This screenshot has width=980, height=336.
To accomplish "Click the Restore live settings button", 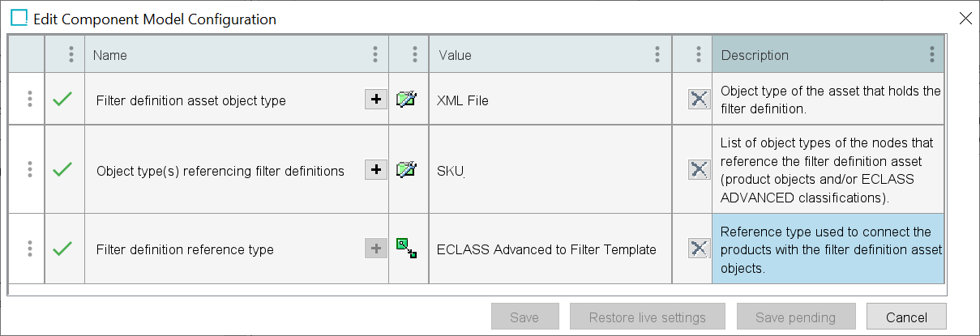I will pyautogui.click(x=648, y=317).
